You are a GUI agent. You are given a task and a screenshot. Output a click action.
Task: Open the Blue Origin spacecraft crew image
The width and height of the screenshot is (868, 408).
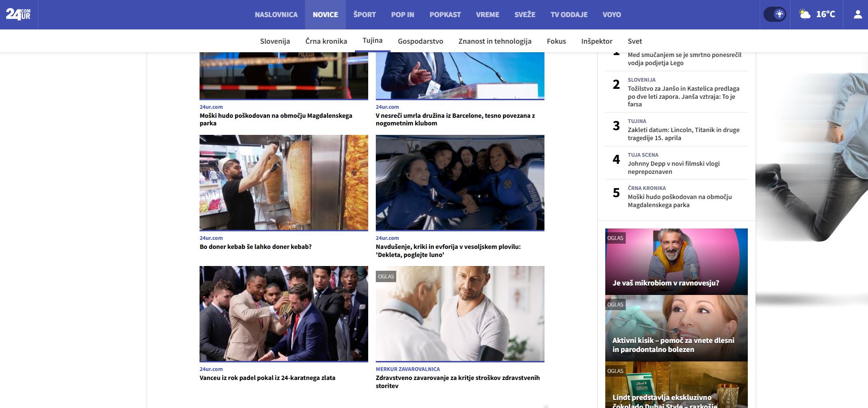pos(460,182)
